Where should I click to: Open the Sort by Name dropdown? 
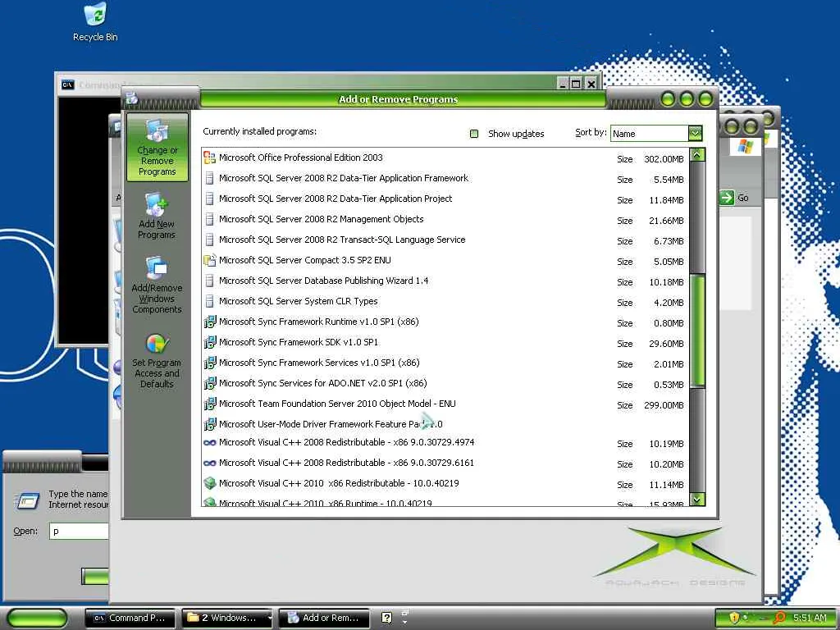(695, 133)
